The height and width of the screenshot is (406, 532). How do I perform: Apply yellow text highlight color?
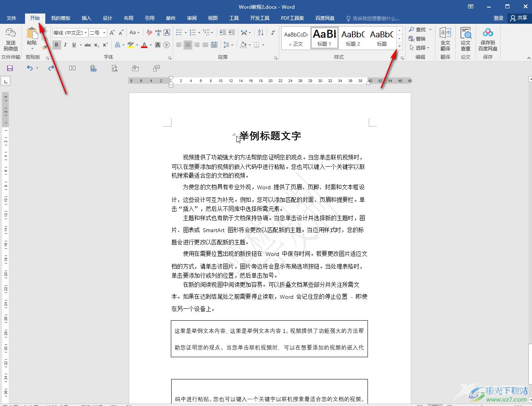(131, 45)
